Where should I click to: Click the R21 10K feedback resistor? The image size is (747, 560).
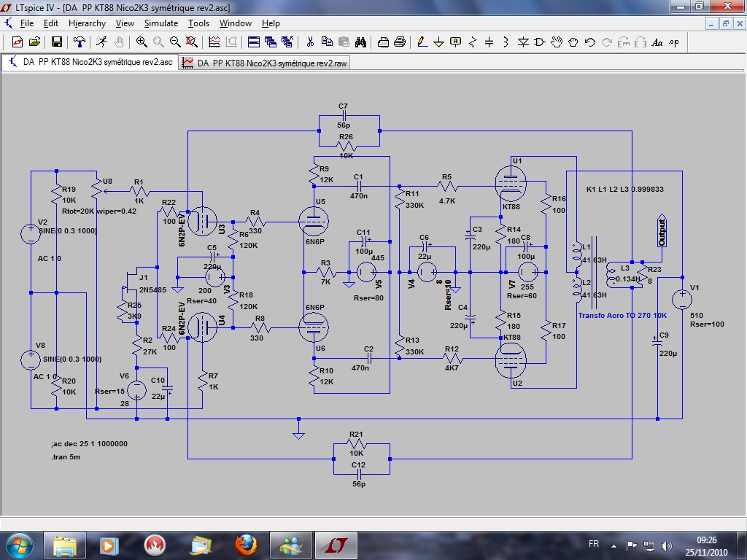(356, 444)
